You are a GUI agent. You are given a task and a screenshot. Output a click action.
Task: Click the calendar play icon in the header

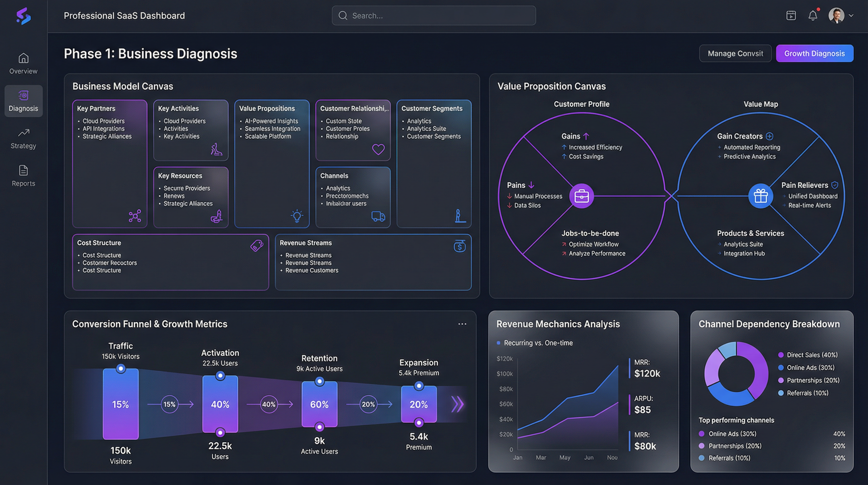(x=791, y=15)
